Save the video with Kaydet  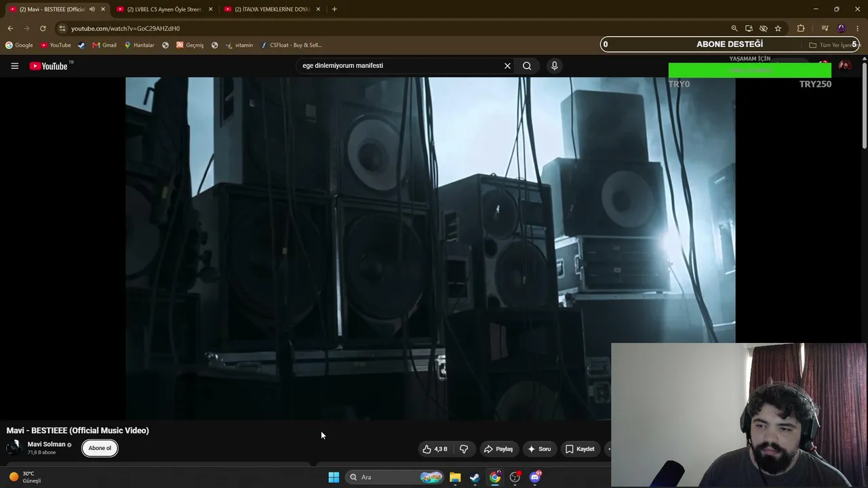pyautogui.click(x=580, y=449)
